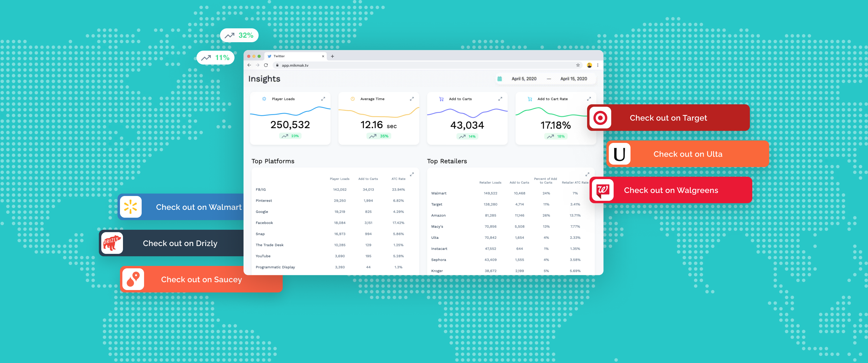Click the Walgreens W logo icon
The height and width of the screenshot is (363, 868).
(x=603, y=190)
